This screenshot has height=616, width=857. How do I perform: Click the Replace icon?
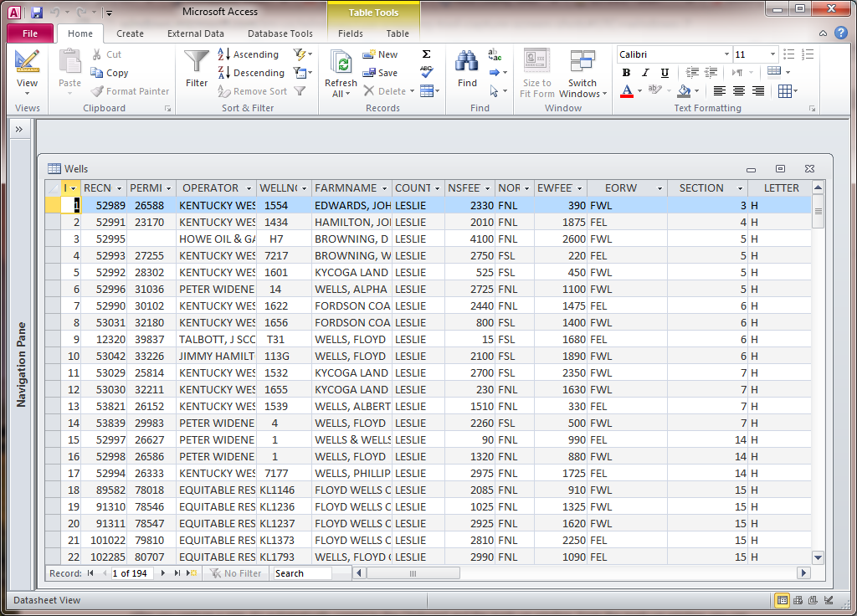pos(495,54)
